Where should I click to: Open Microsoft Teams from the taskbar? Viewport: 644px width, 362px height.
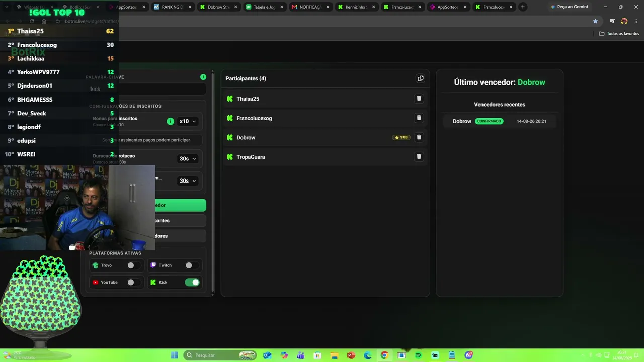pyautogui.click(x=301, y=355)
